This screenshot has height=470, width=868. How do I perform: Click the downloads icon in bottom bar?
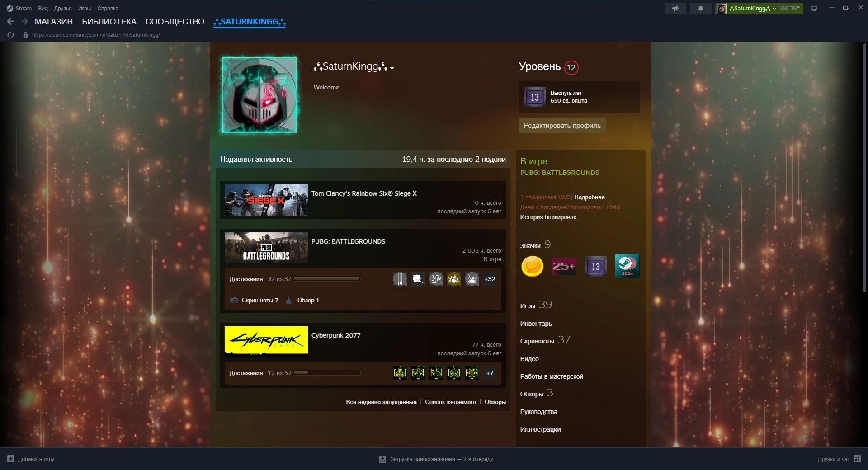tap(382, 459)
